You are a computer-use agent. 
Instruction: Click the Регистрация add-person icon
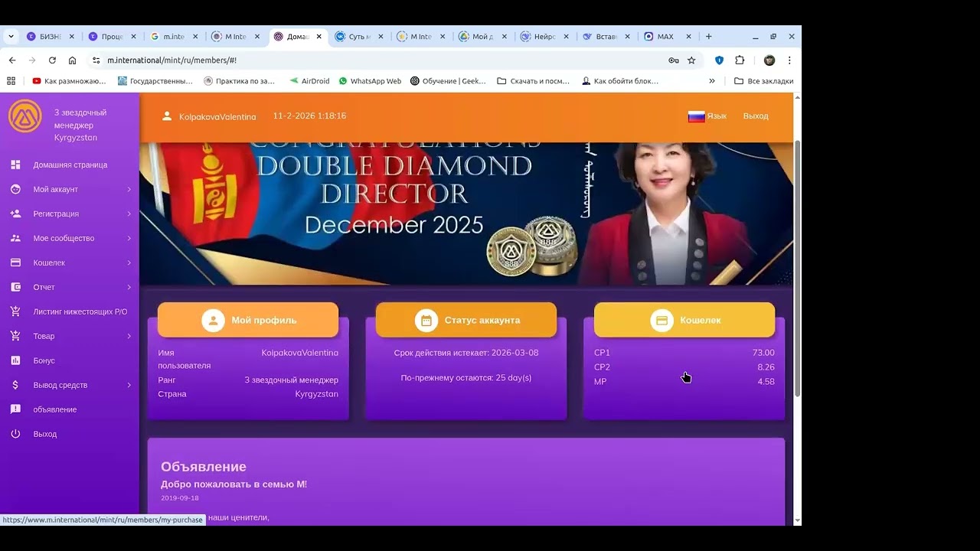click(15, 214)
